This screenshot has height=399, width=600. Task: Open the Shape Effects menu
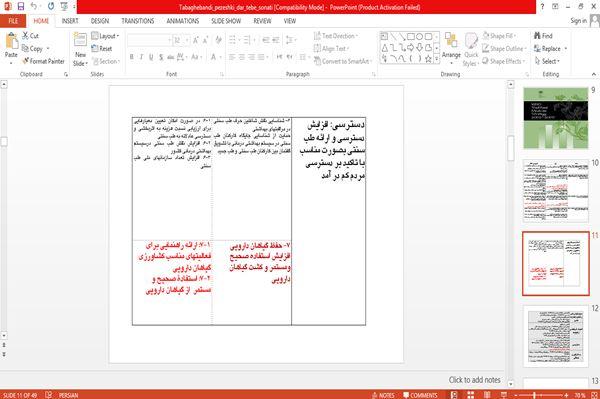coord(503,61)
